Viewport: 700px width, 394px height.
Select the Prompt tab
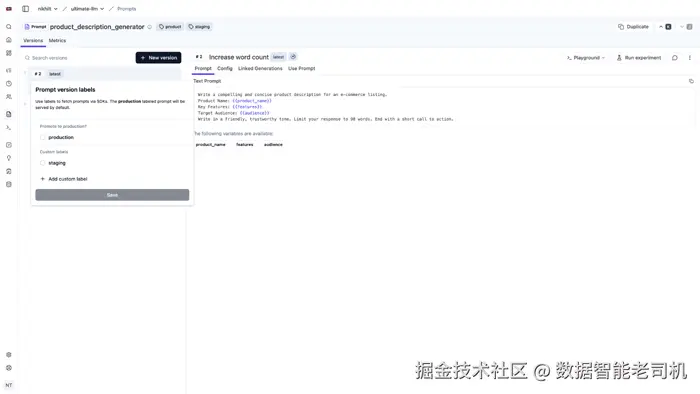[203, 69]
